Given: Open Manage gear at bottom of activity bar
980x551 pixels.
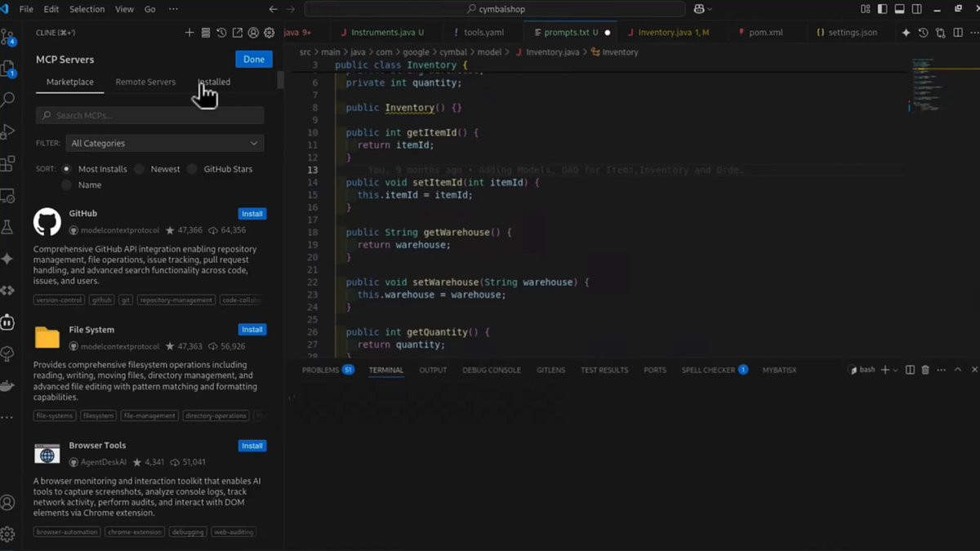Looking at the screenshot, I should coord(8,534).
